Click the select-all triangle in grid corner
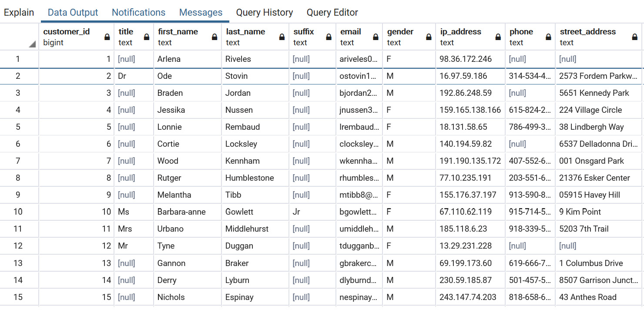644x310 pixels. point(33,44)
